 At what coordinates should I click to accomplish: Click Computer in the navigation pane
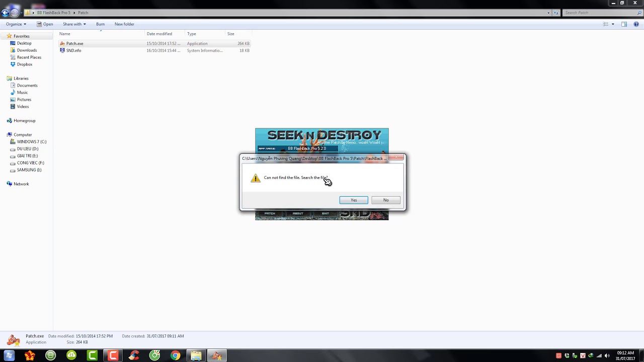pyautogui.click(x=23, y=135)
